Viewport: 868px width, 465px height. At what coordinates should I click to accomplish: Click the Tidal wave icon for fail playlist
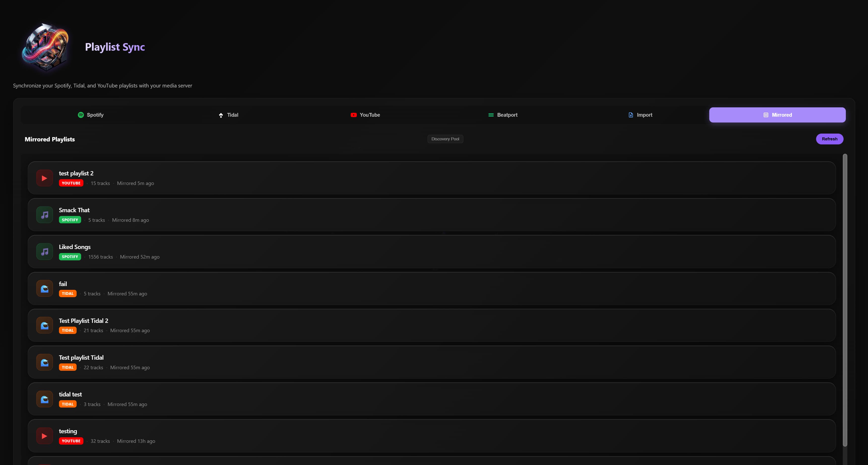point(45,288)
